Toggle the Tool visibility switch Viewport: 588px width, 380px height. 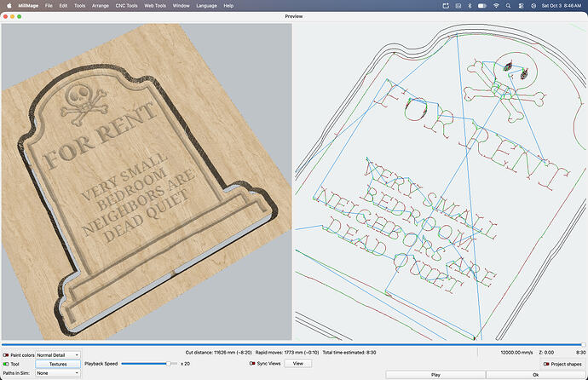pyautogui.click(x=6, y=364)
